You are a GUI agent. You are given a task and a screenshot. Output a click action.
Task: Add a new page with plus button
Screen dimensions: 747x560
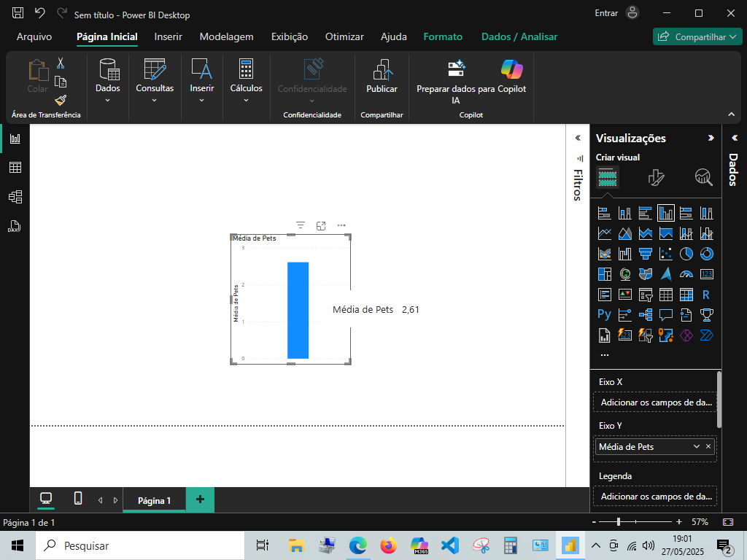[x=200, y=499]
